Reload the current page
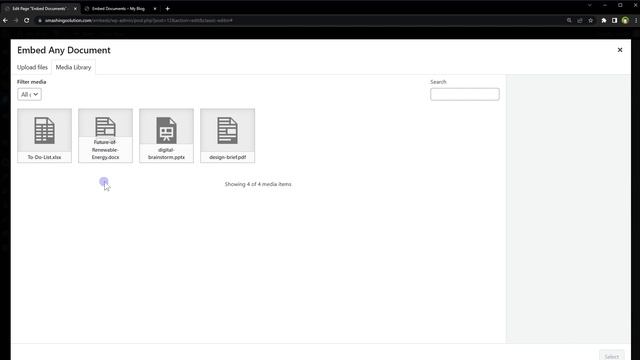Viewport: 640px width, 360px height. (x=27, y=20)
